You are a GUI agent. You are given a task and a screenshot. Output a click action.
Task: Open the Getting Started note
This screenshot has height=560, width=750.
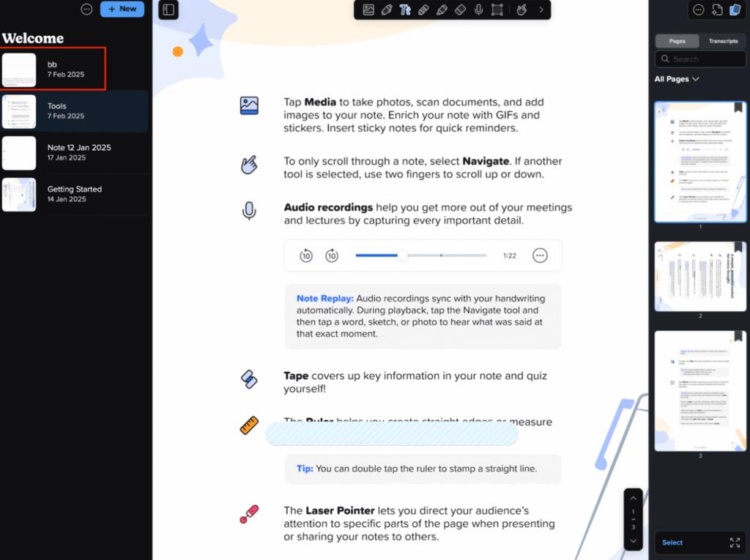(75, 194)
